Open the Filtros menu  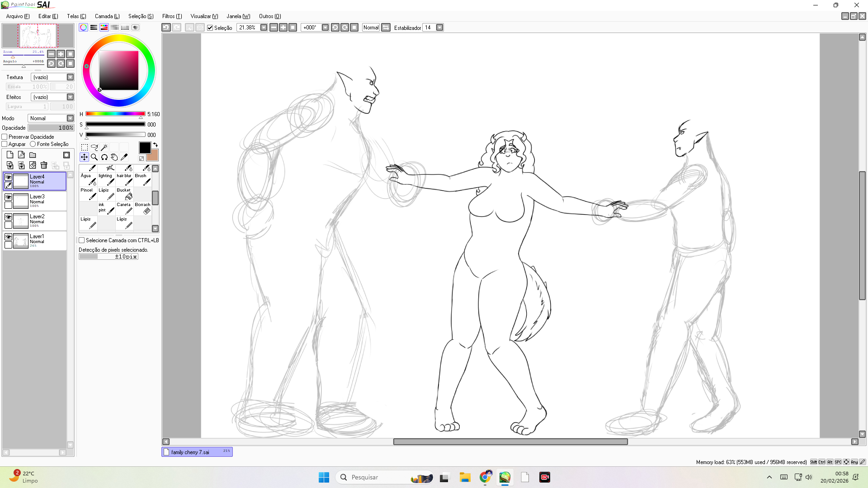tap(172, 16)
